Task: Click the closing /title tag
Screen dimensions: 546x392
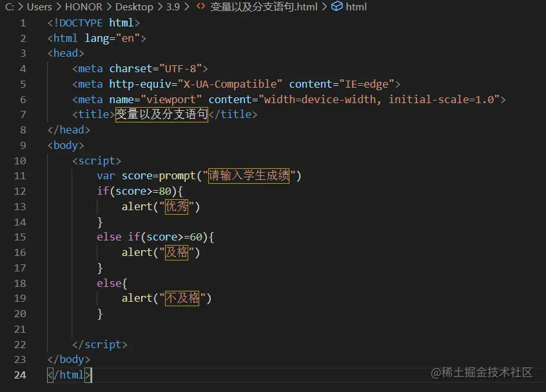Action: (233, 114)
